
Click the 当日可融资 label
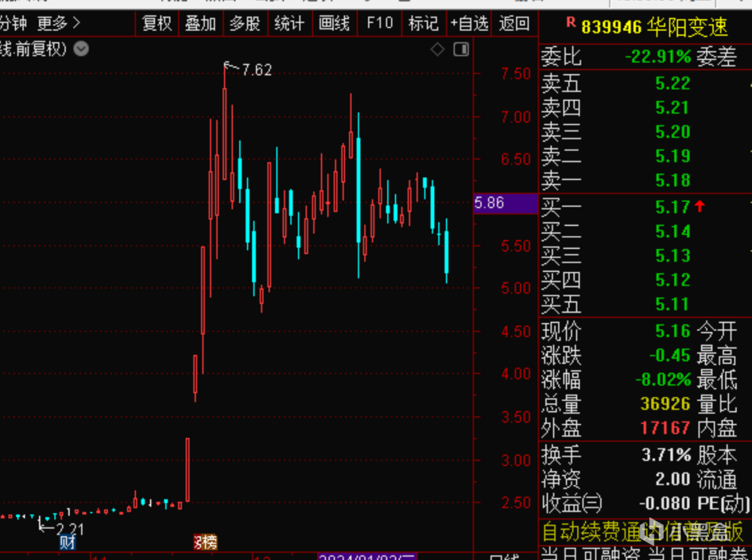pyautogui.click(x=590, y=554)
